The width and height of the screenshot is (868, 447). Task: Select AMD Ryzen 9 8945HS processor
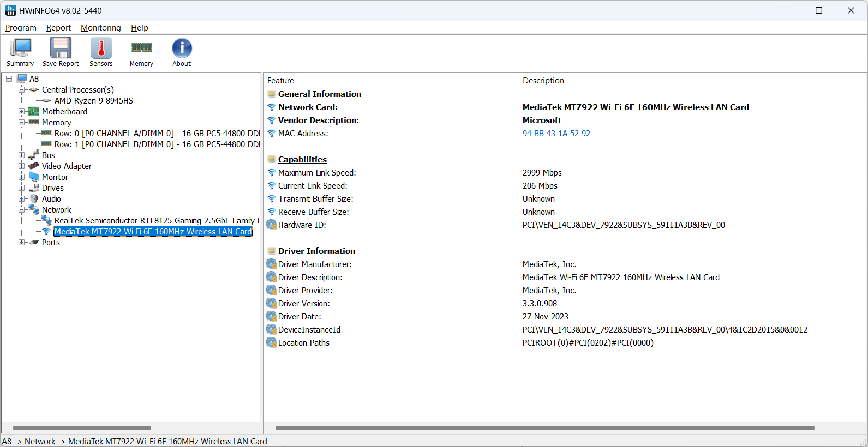(93, 101)
